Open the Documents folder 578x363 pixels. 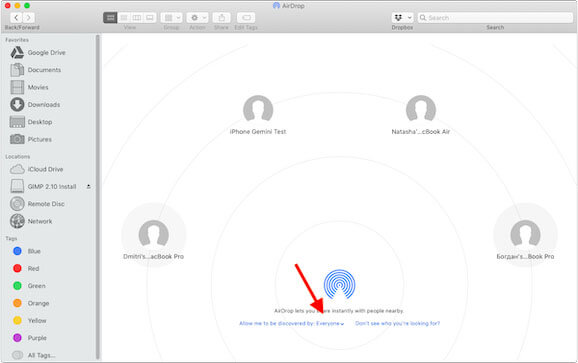pyautogui.click(x=44, y=70)
